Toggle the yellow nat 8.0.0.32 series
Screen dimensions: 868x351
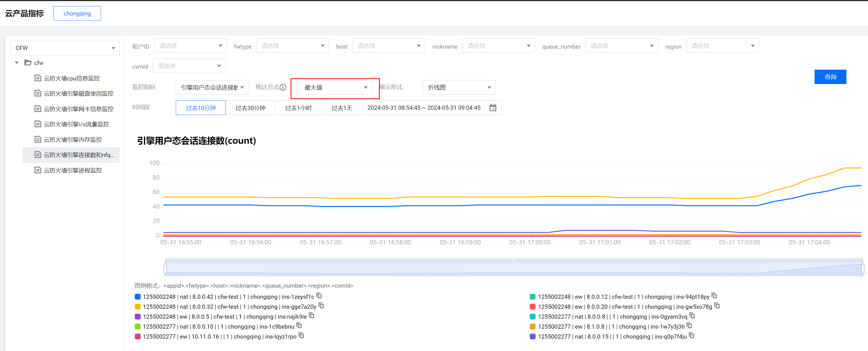[x=138, y=307]
